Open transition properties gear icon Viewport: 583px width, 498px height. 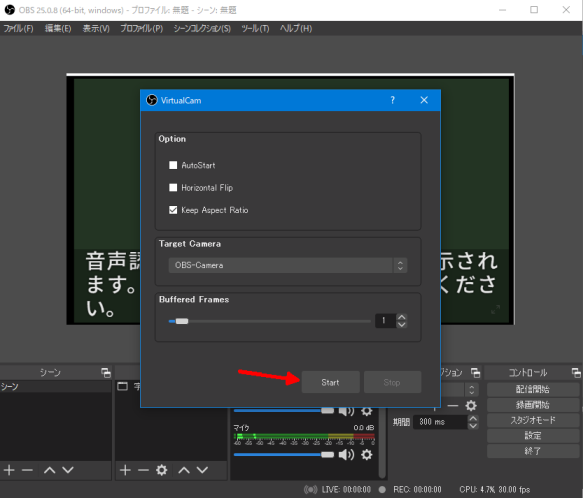(x=471, y=405)
